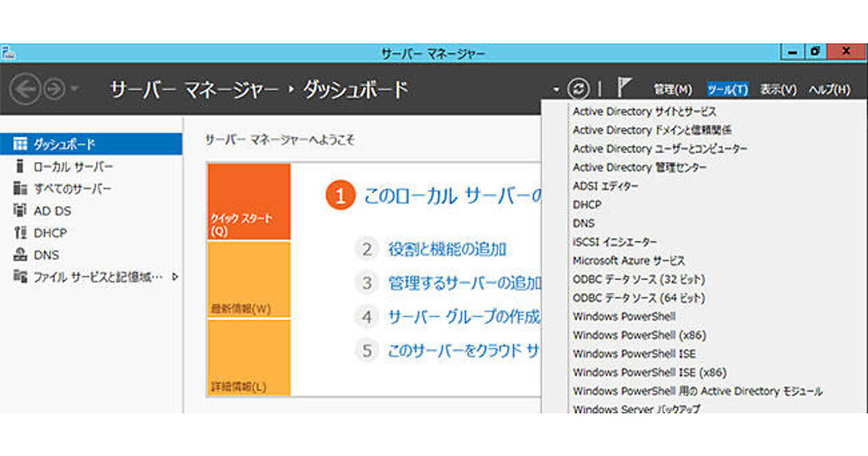This screenshot has height=456, width=868.
Task: Select AD DS role in sidebar
Action: 53,211
